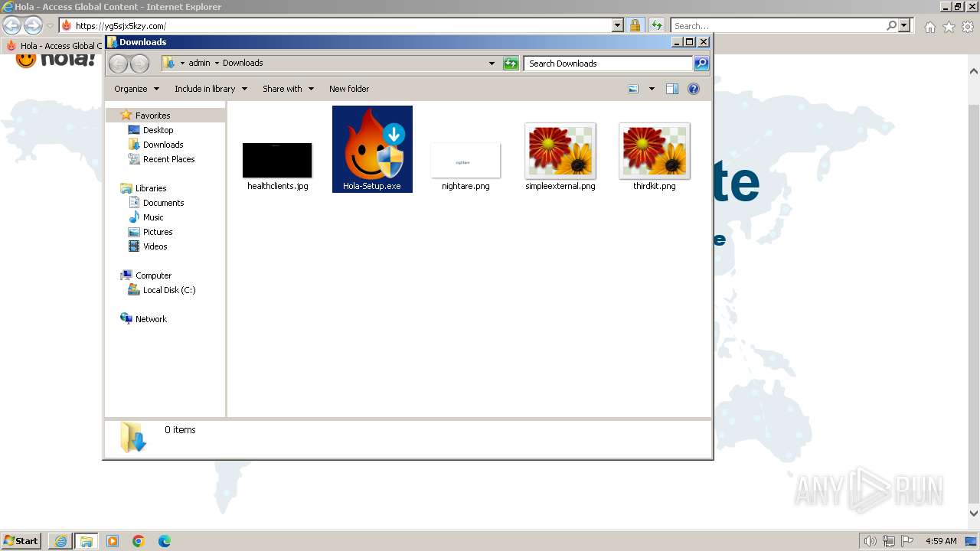Click IE search magnifier icon
This screenshot has width=980, height=551.
point(891,25)
